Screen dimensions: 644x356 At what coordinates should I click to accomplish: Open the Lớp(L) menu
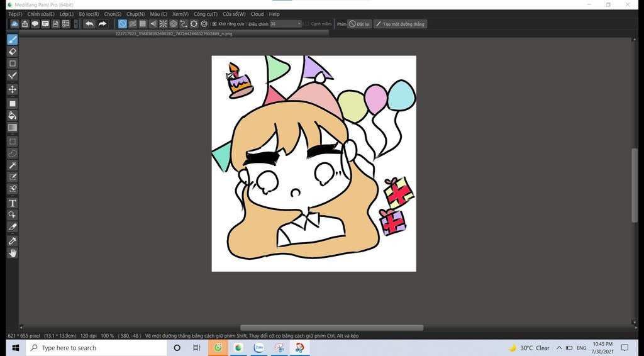coord(67,14)
